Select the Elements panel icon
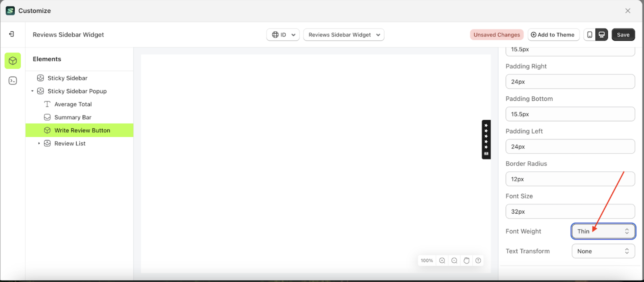The width and height of the screenshot is (644, 282). coord(12,61)
